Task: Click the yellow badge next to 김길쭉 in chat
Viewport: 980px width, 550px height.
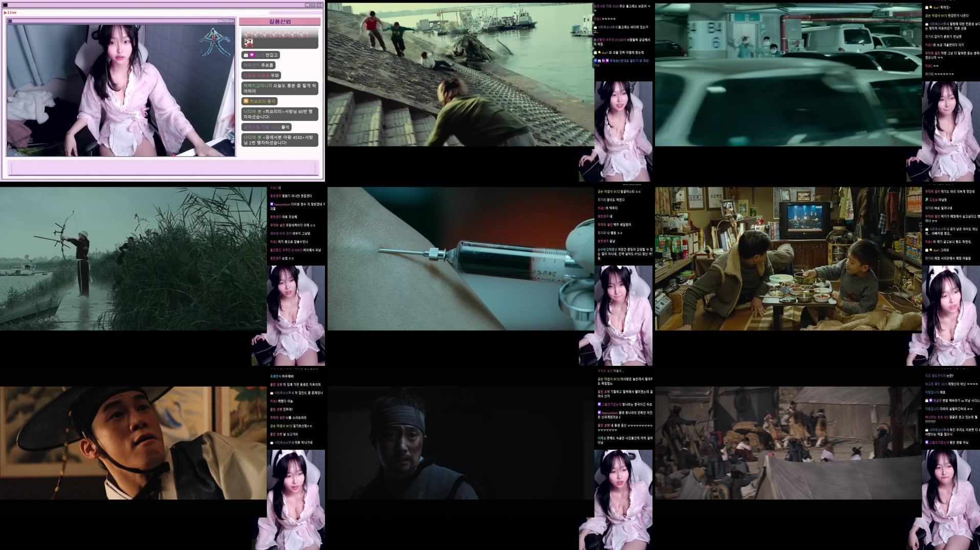Action: pos(927,200)
